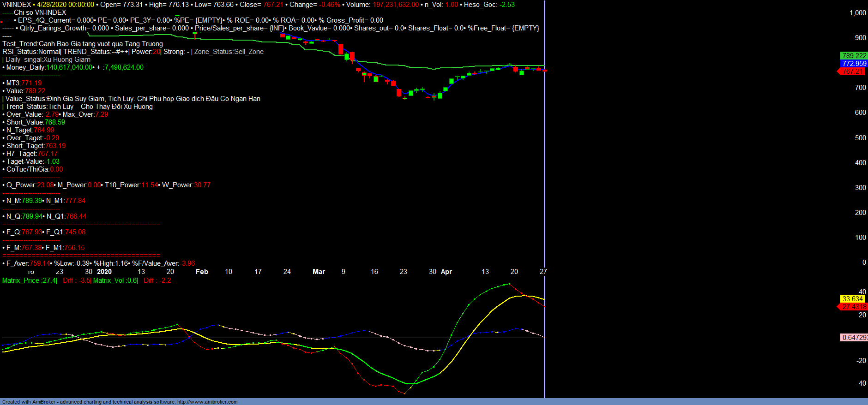Click the Feb label on date axis
Viewport: 868px width, 405px height.
[202, 272]
